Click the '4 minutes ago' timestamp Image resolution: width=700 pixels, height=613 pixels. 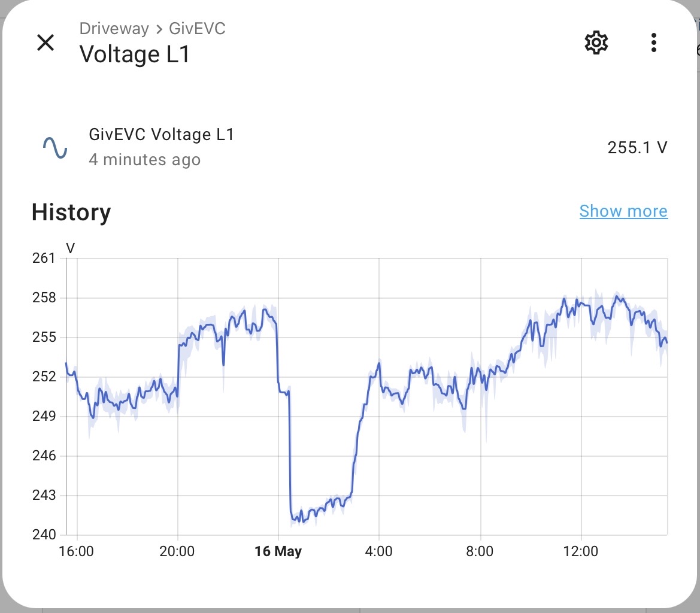(145, 160)
